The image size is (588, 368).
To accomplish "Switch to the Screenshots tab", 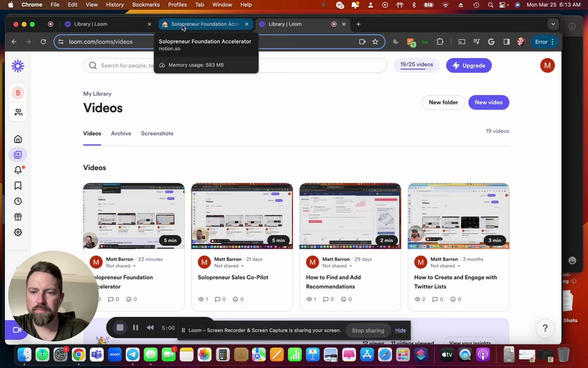I will tap(157, 133).
